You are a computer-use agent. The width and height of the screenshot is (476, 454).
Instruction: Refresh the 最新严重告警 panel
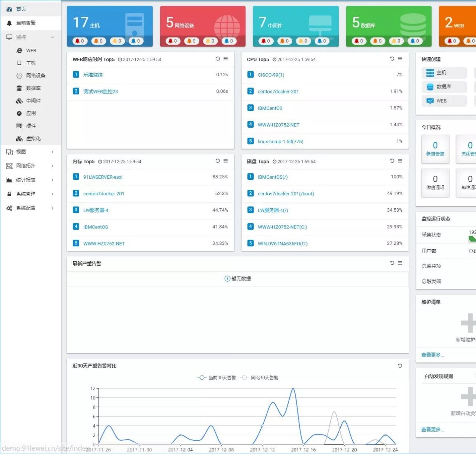tap(392, 263)
